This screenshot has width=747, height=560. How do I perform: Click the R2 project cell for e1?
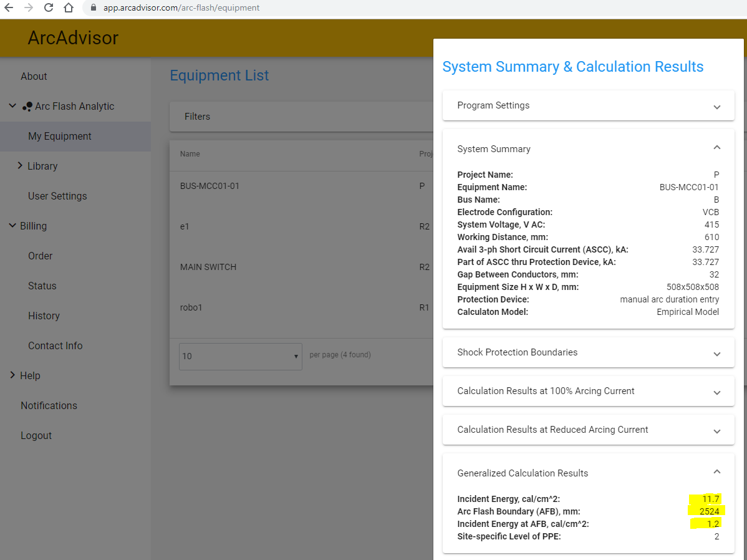click(x=424, y=226)
